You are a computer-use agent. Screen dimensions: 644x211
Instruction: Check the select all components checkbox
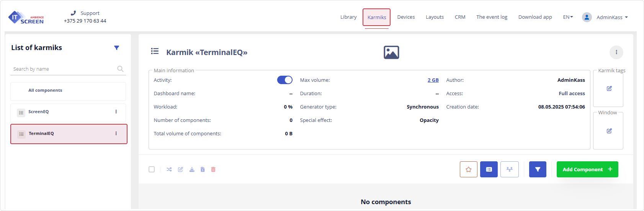pyautogui.click(x=152, y=169)
